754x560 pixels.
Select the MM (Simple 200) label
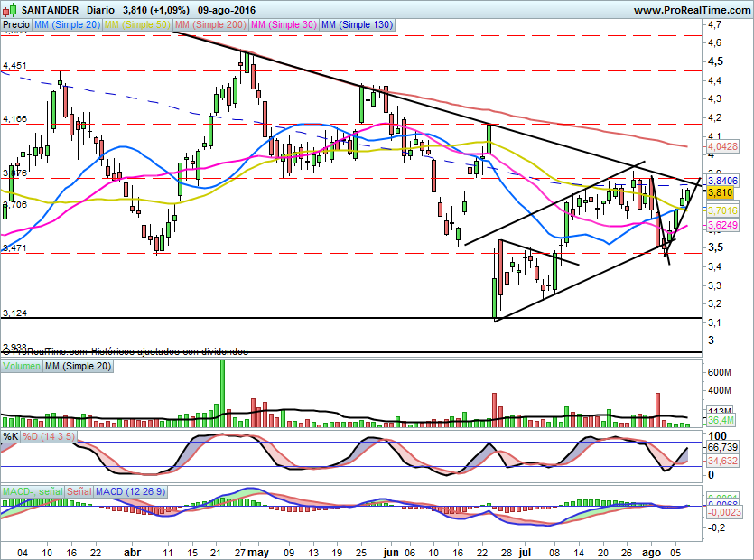click(210, 24)
